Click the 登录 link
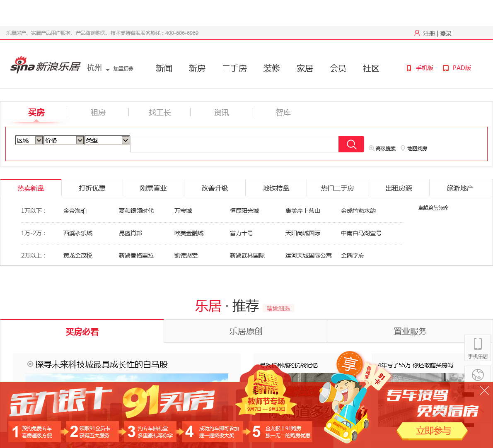The image size is (493, 448). click(445, 33)
